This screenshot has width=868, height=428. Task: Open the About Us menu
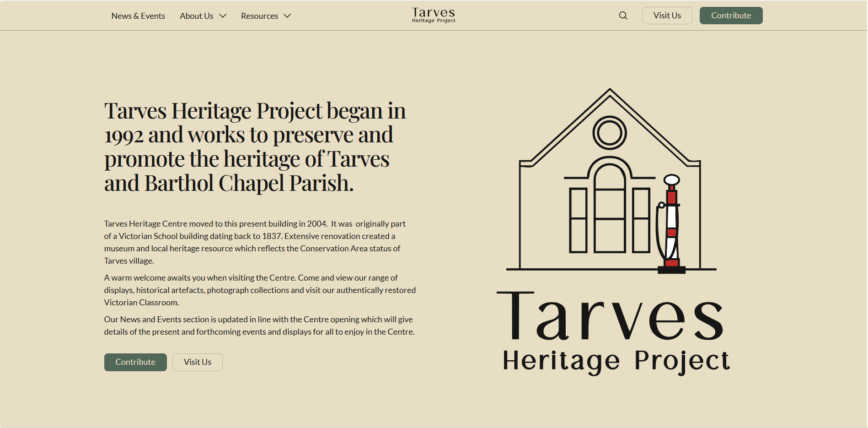click(197, 16)
